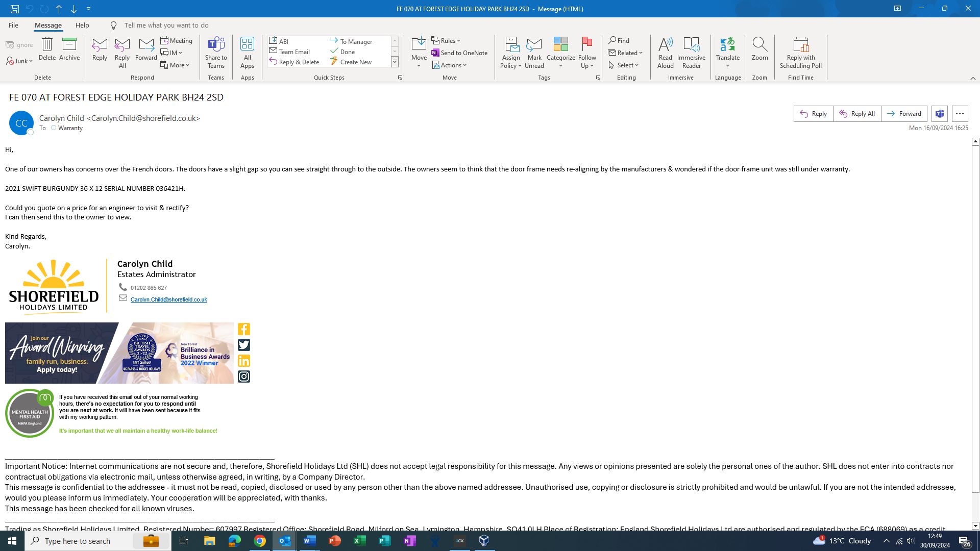Viewport: 980px width, 551px height.
Task: Click the Mark Unread envelope icon
Action: pyautogui.click(x=534, y=45)
